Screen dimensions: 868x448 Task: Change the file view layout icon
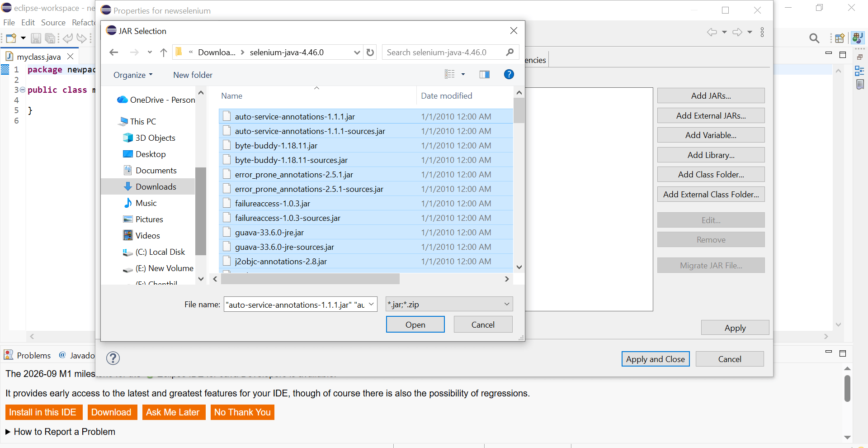[x=449, y=74]
